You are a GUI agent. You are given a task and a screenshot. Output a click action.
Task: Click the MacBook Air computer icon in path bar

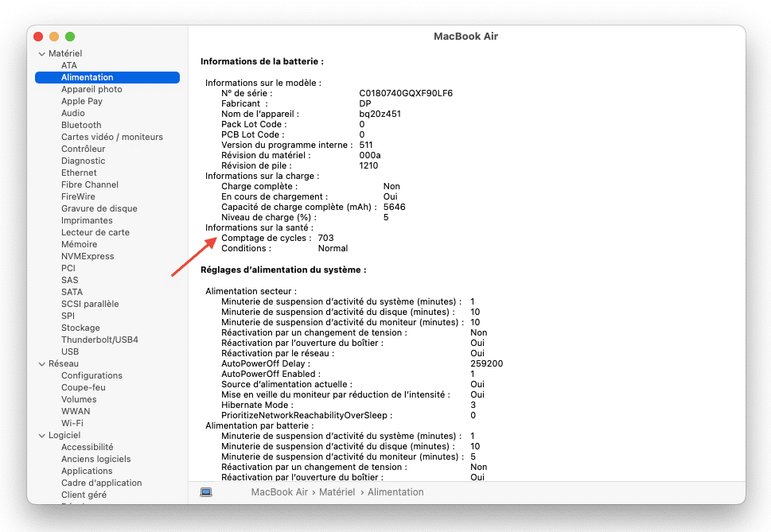point(206,492)
